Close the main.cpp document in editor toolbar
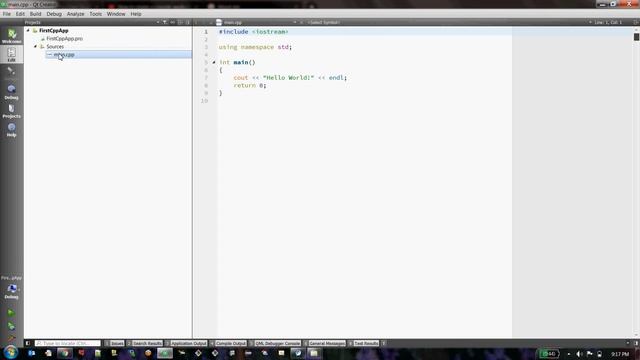Screen dimensions: 640x360 [302, 22]
